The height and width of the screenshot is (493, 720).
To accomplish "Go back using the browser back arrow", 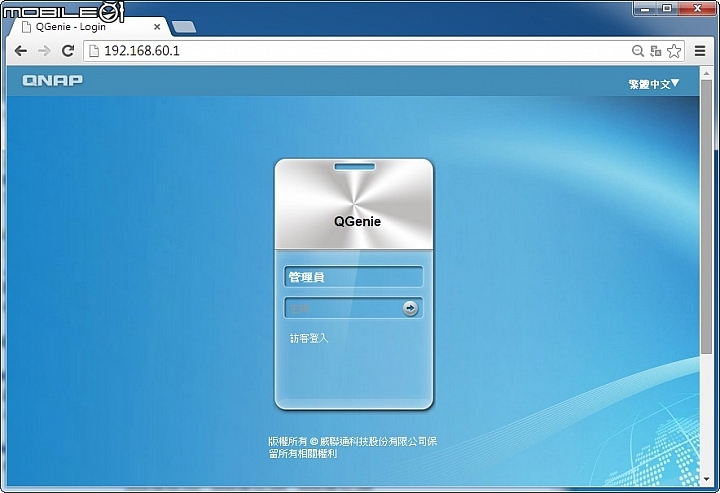I will pyautogui.click(x=21, y=51).
